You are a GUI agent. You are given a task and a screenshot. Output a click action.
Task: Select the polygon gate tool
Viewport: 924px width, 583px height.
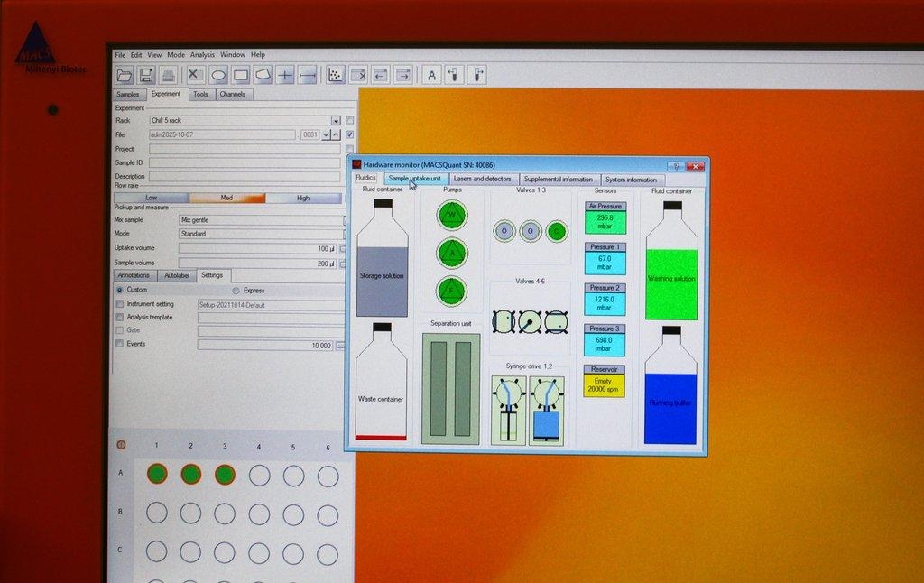coord(263,75)
